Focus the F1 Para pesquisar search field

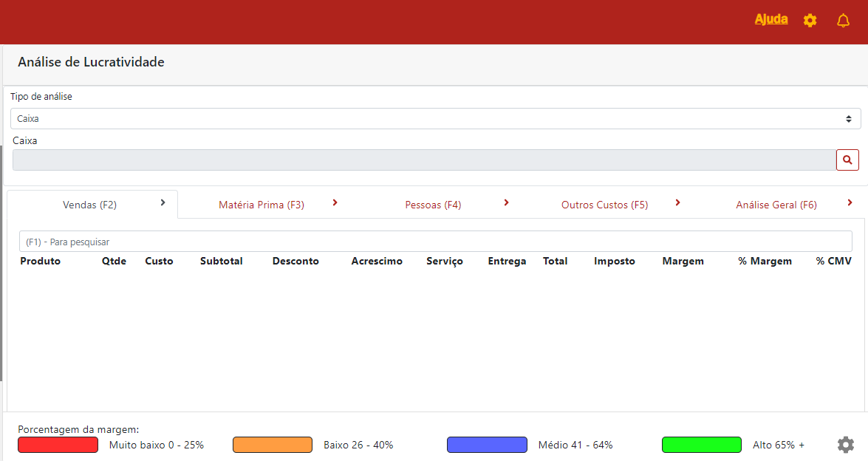tap(435, 242)
